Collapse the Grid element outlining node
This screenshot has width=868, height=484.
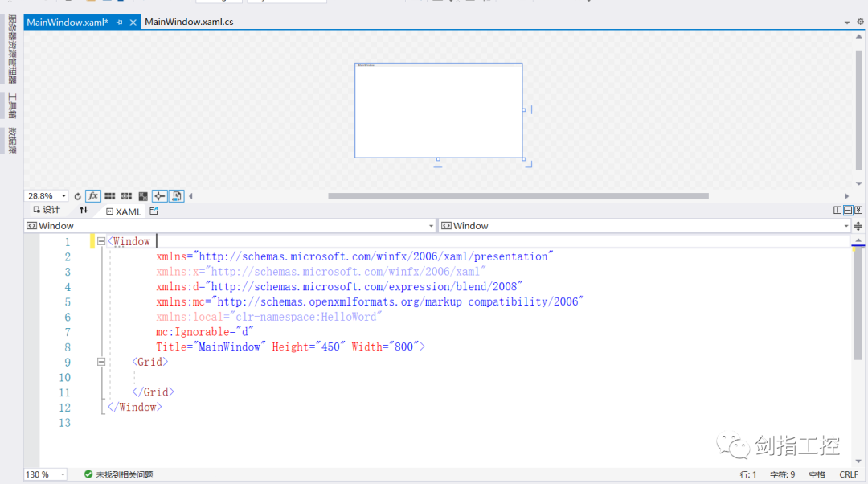tap(100, 362)
